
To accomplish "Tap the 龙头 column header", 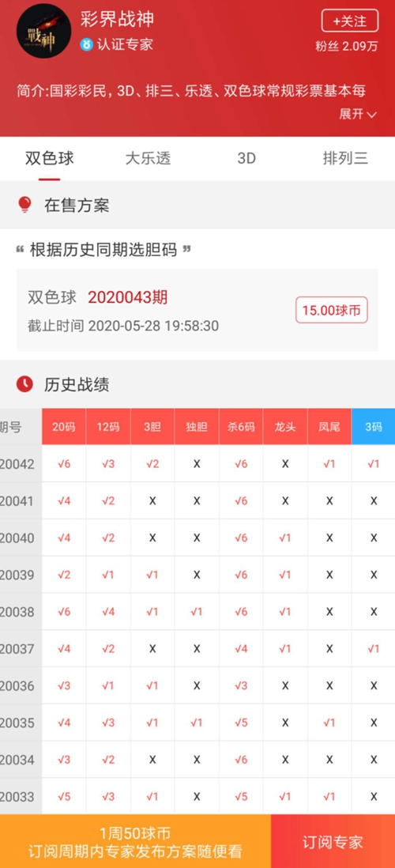I will (285, 427).
